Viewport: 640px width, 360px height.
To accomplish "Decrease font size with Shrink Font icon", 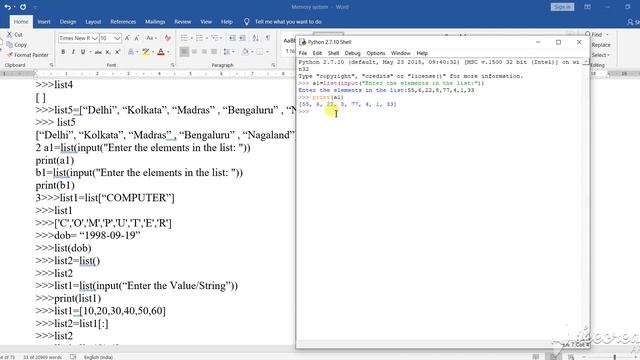I will (137, 38).
